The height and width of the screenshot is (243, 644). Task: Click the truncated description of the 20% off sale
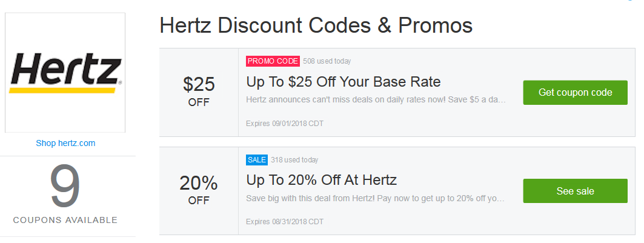click(376, 198)
